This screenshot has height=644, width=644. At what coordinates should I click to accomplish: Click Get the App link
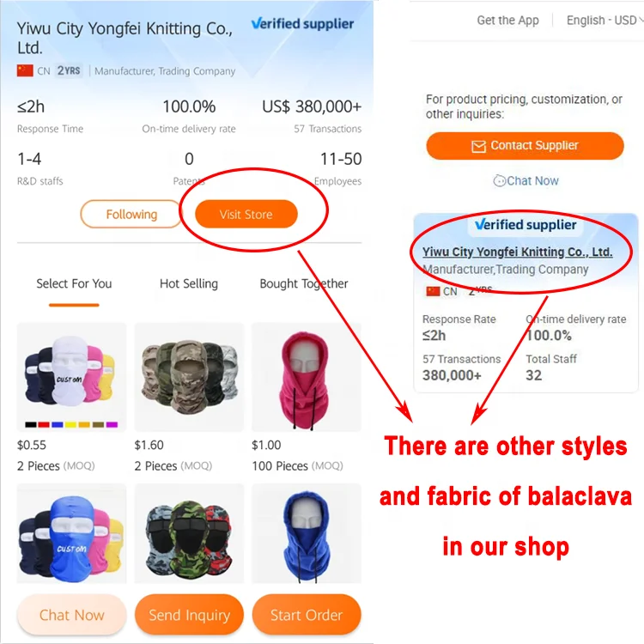click(x=507, y=20)
